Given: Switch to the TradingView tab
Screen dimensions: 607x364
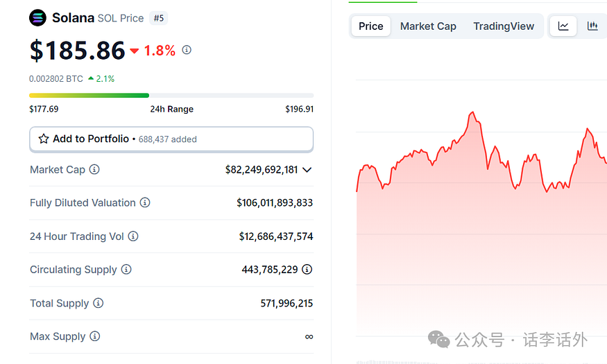Looking at the screenshot, I should click(504, 26).
